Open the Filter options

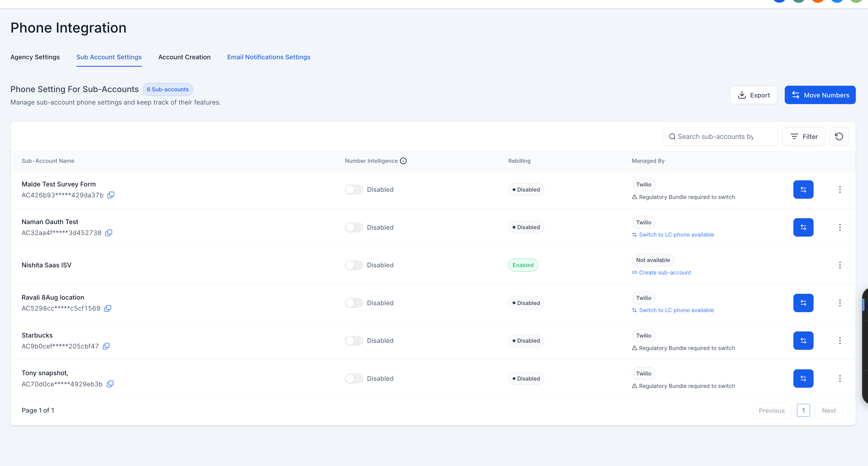coord(804,136)
